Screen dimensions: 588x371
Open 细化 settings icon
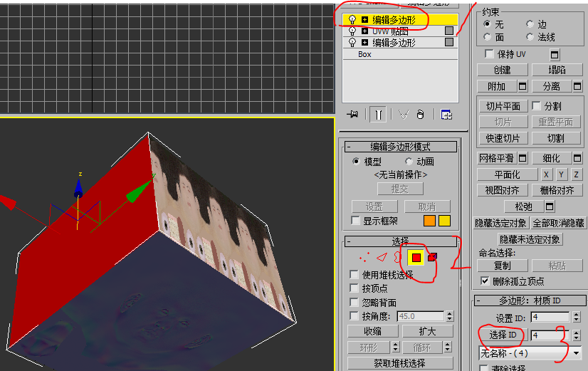(x=577, y=158)
